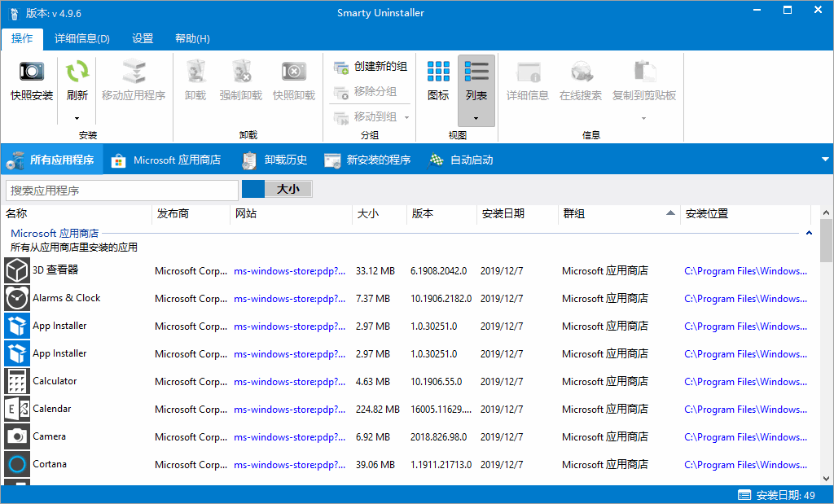Image resolution: width=834 pixels, height=504 pixels.
Task: Toggle the 大小 switch
Action: [277, 189]
